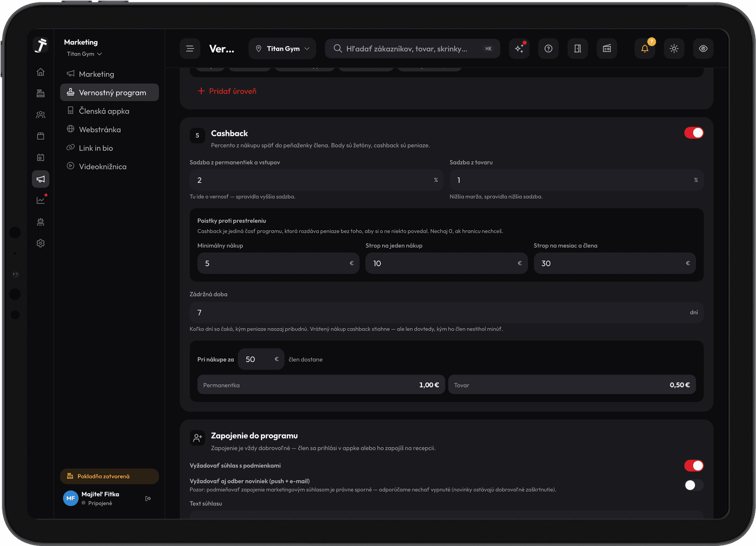756x546 pixels.
Task: Edit the Sadzba z tovaru field
Action: pos(576,180)
